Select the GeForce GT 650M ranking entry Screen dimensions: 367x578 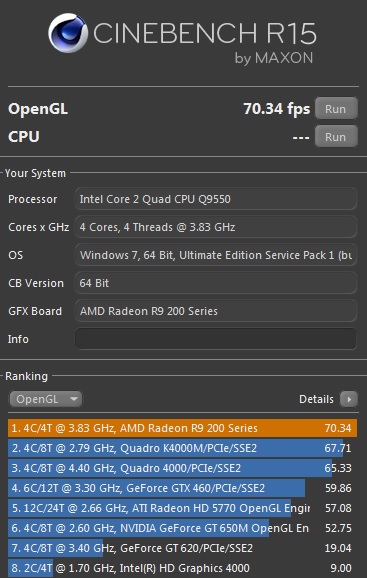[182, 528]
